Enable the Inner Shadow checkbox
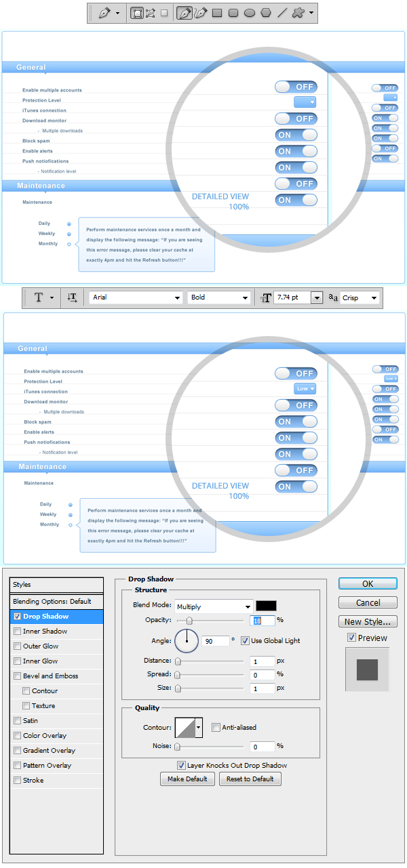This screenshot has width=407, height=868. (18, 632)
